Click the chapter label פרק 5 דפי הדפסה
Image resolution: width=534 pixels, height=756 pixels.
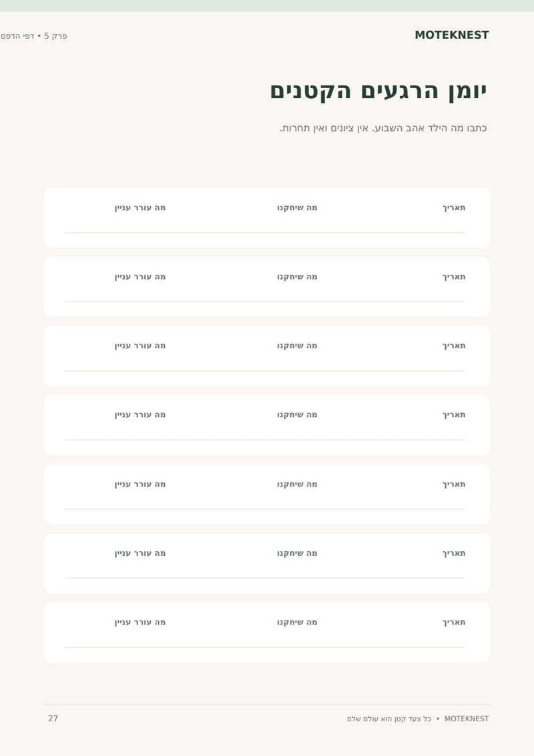click(33, 36)
